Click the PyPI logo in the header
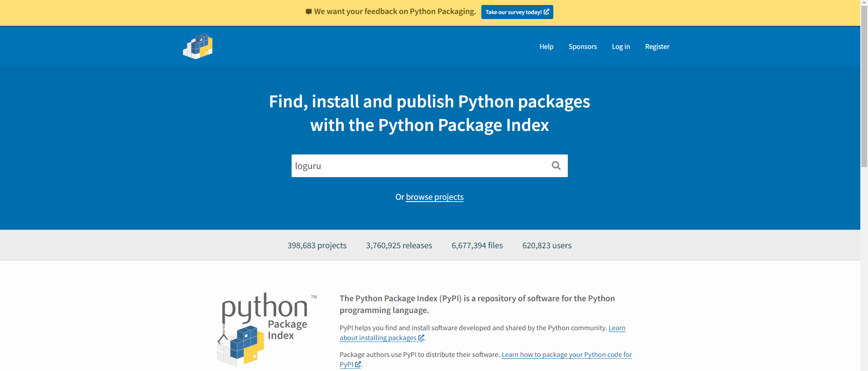The image size is (868, 371). pyautogui.click(x=198, y=46)
